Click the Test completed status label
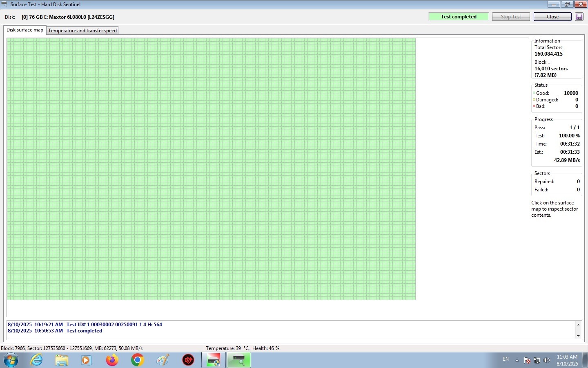This screenshot has height=368, width=588. [x=459, y=17]
